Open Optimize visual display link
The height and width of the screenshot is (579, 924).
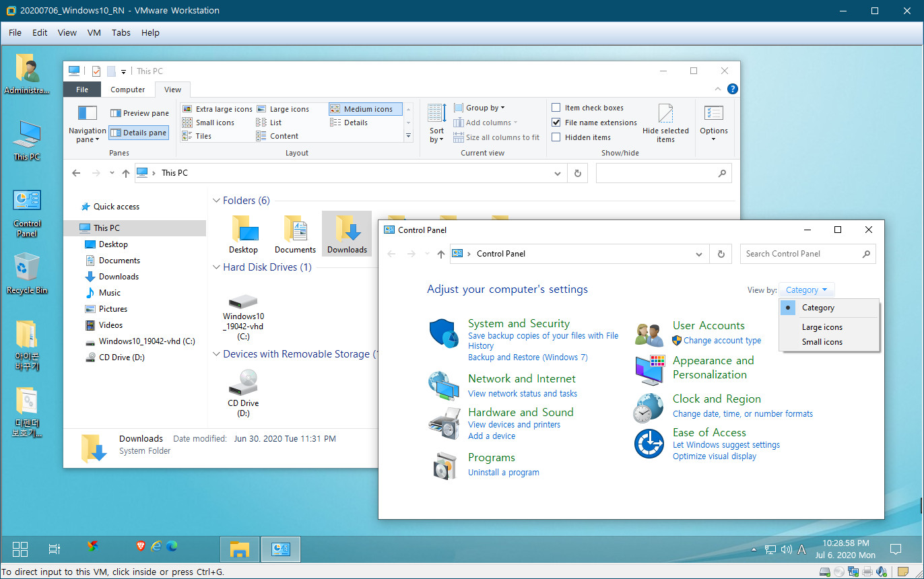[715, 456]
